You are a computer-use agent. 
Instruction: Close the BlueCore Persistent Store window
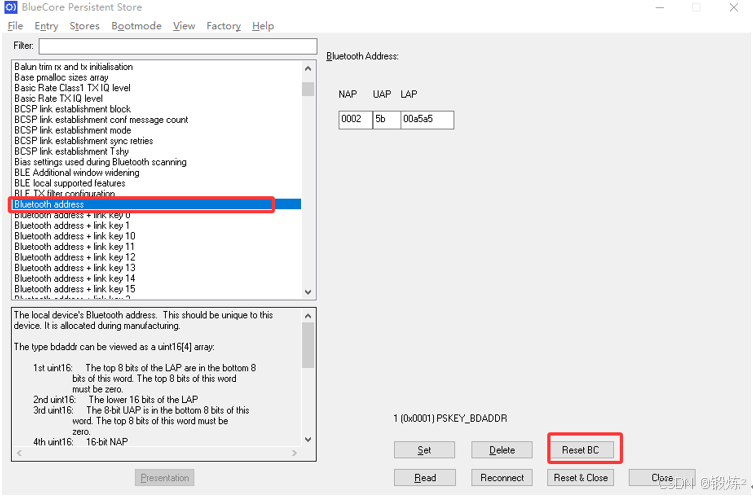click(734, 7)
